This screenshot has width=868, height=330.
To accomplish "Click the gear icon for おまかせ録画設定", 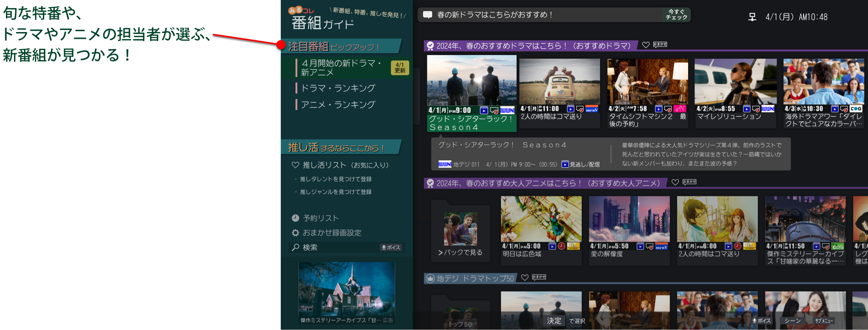I will (x=295, y=233).
